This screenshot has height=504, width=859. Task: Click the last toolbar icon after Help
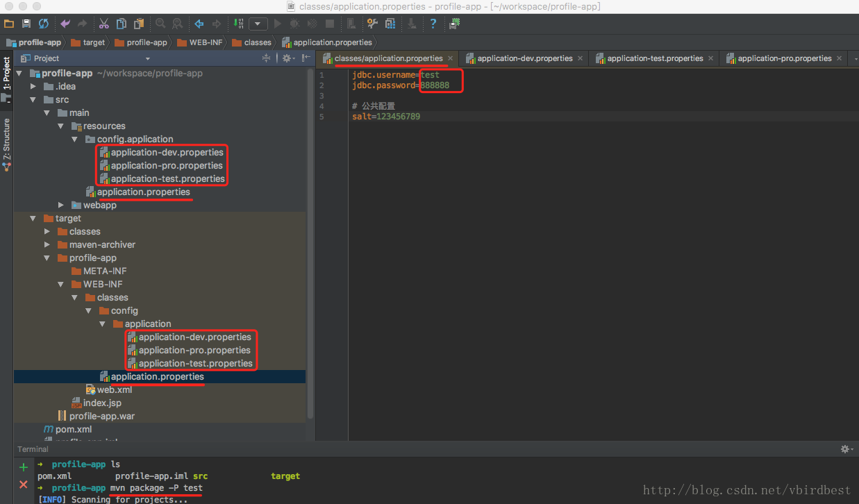click(x=455, y=24)
